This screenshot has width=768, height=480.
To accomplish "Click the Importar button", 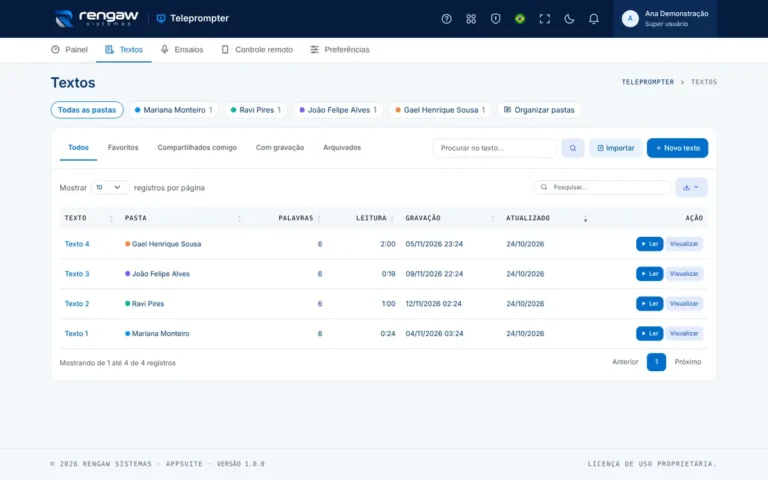I will pos(616,148).
